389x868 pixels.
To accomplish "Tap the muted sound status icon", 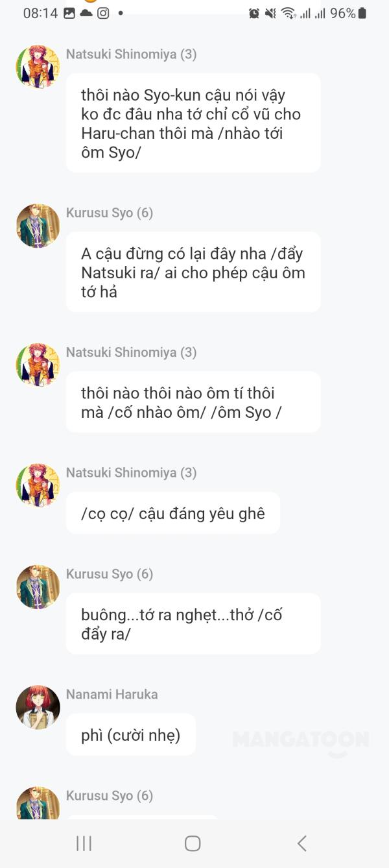I will pyautogui.click(x=270, y=14).
